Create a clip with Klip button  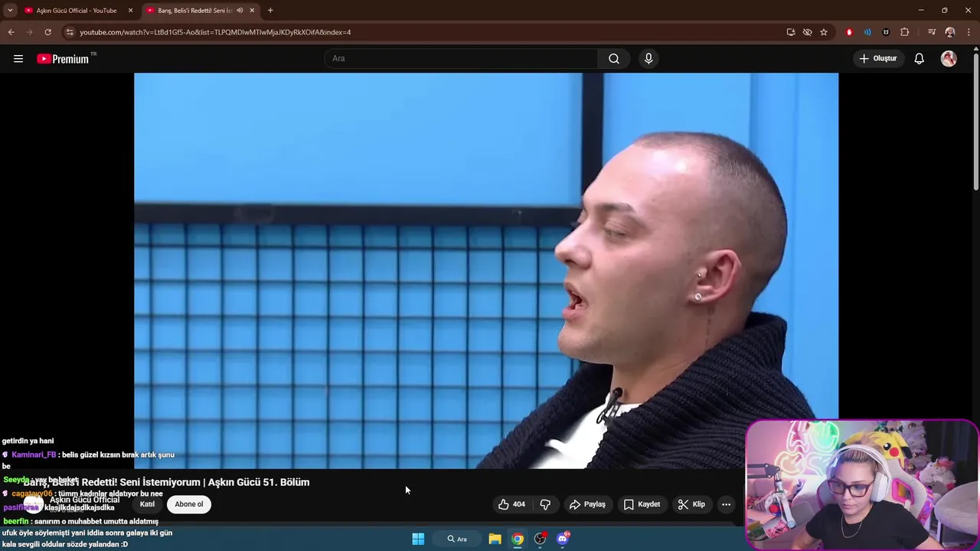pos(691,504)
